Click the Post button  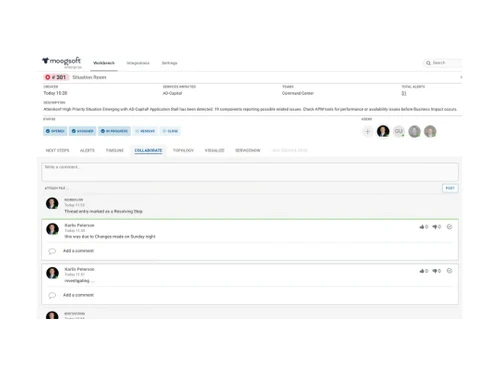point(450,188)
